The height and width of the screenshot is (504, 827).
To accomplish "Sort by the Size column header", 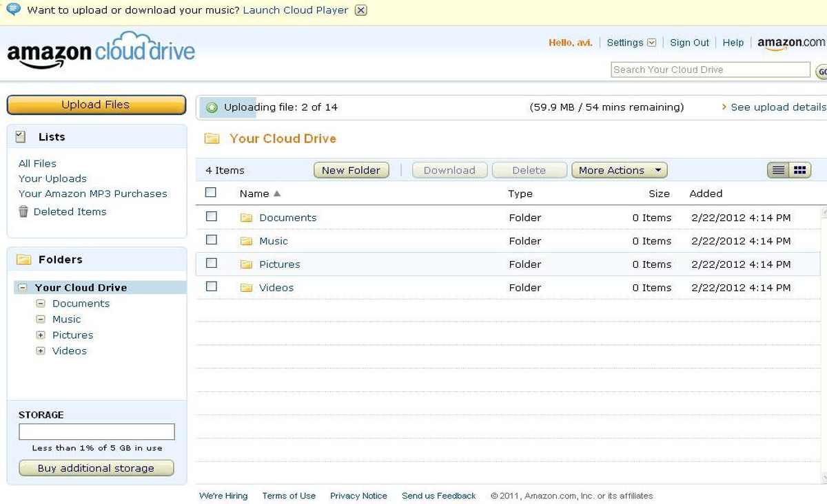I will pos(659,193).
